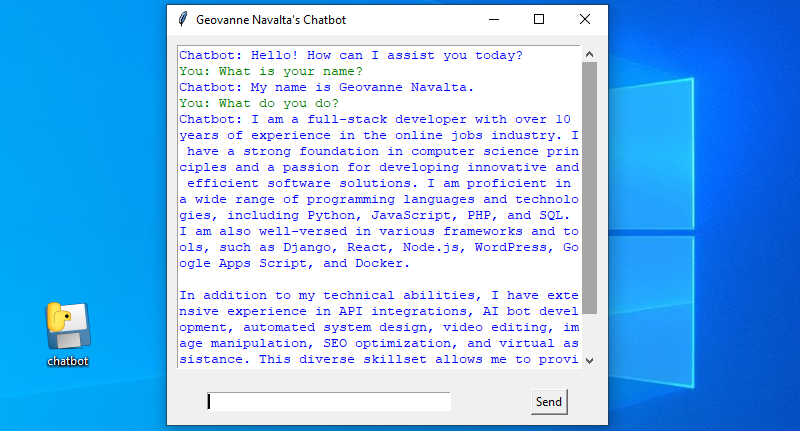This screenshot has width=800, height=431.
Task: Maximize the Chatbot window
Action: pyautogui.click(x=540, y=19)
